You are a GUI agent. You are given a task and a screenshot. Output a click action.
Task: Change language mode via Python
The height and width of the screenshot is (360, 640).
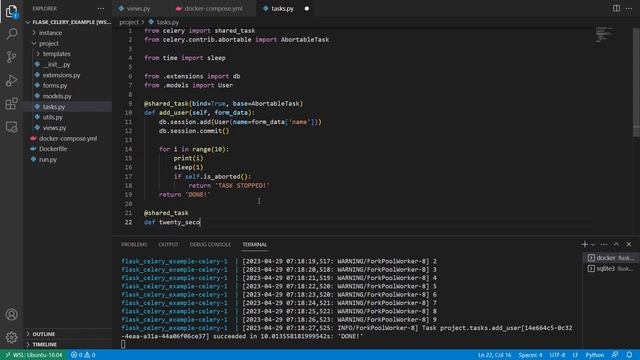tap(595, 355)
